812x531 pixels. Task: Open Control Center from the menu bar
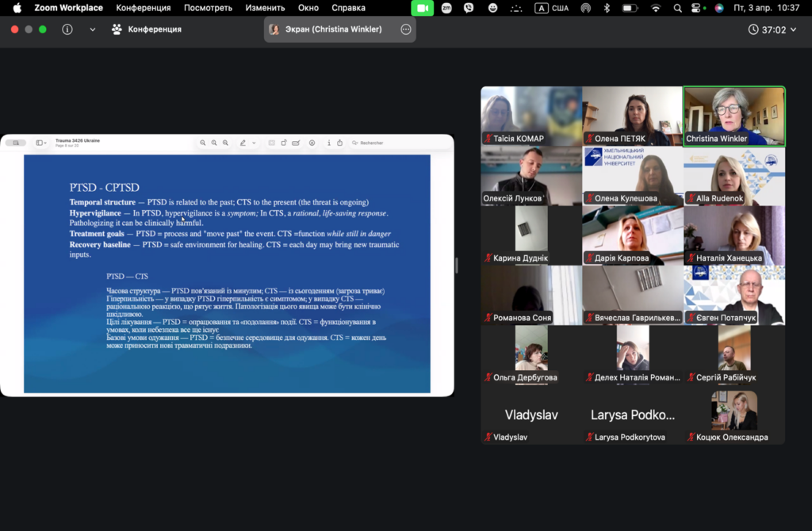pyautogui.click(x=698, y=8)
